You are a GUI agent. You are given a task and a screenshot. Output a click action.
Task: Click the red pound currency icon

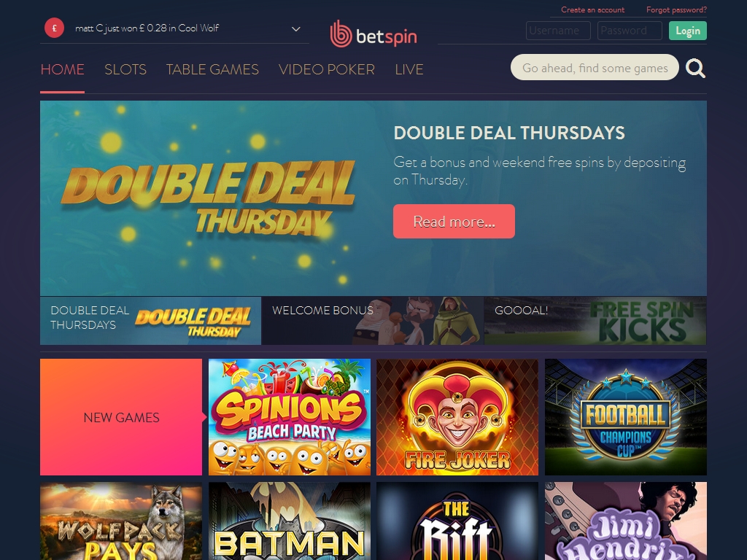54,28
